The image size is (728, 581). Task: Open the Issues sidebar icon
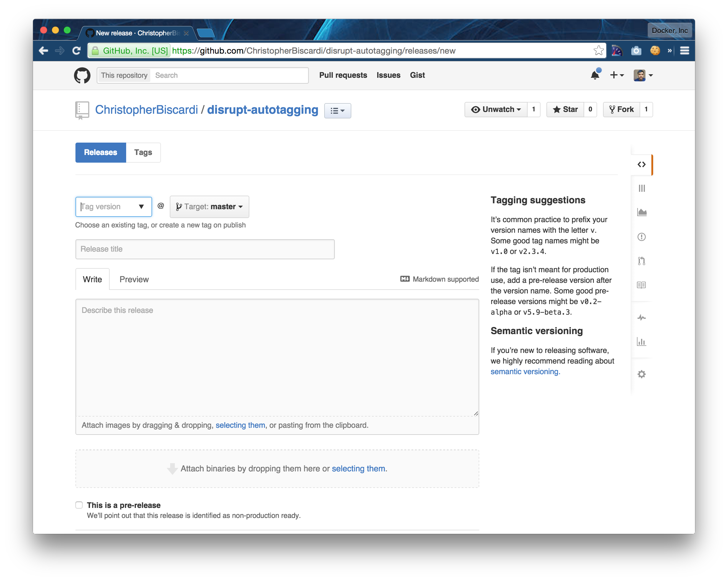tap(641, 237)
